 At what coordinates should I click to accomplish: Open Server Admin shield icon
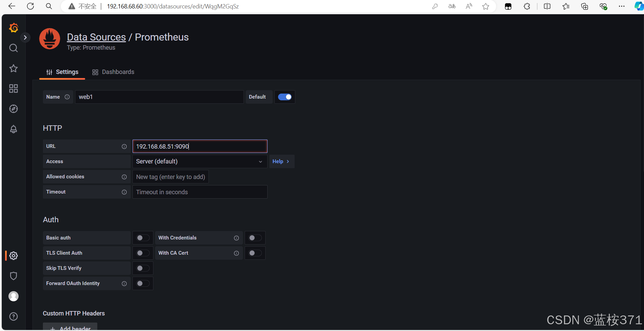(14, 276)
